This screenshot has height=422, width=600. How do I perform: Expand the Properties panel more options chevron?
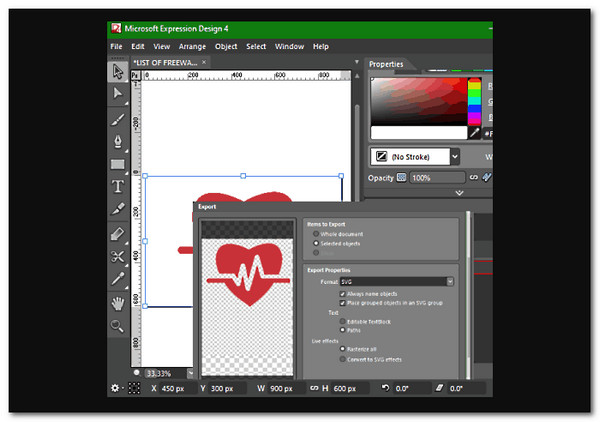click(x=459, y=193)
